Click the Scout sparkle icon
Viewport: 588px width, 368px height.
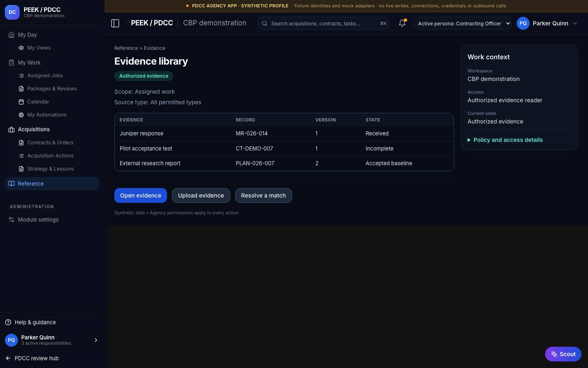pyautogui.click(x=554, y=354)
